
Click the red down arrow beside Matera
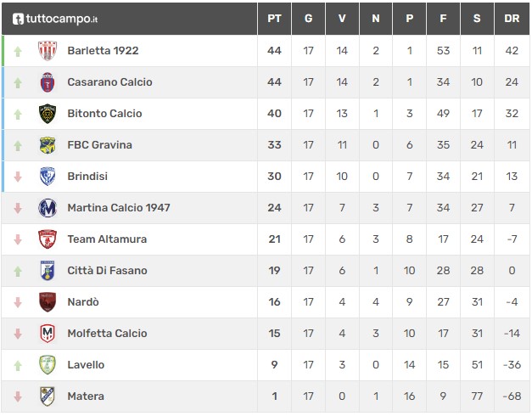[x=18, y=396]
